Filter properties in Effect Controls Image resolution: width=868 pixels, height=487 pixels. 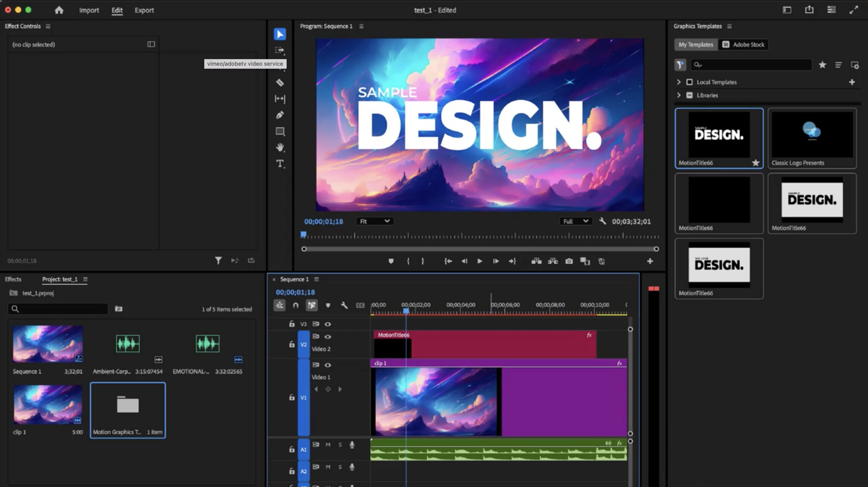pyautogui.click(x=218, y=260)
